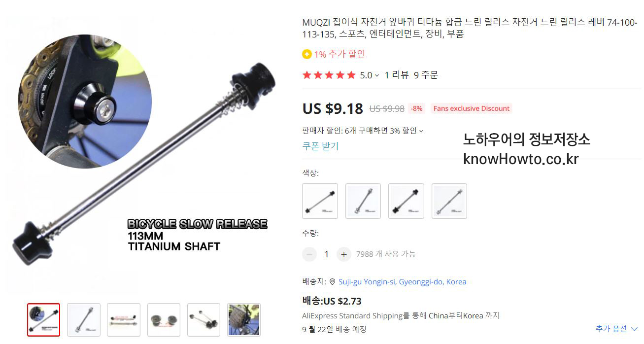
Task: Click the location pin icon near shipping address
Action: click(333, 282)
